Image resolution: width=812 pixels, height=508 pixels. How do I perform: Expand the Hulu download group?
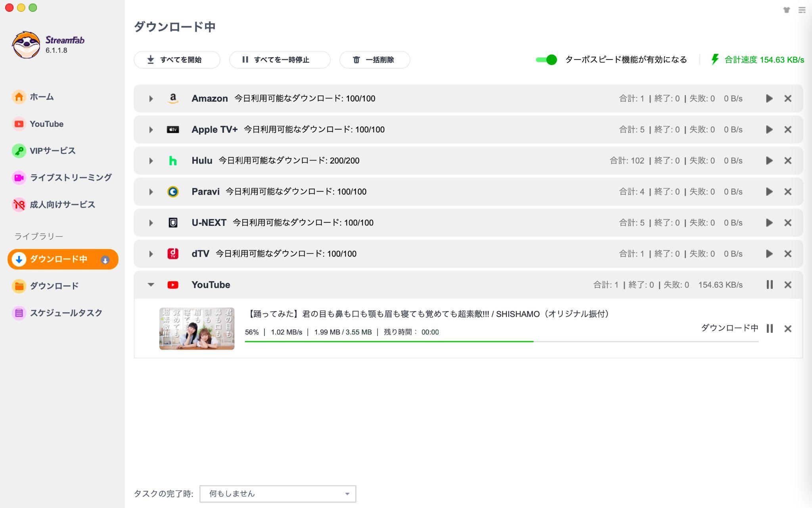151,161
